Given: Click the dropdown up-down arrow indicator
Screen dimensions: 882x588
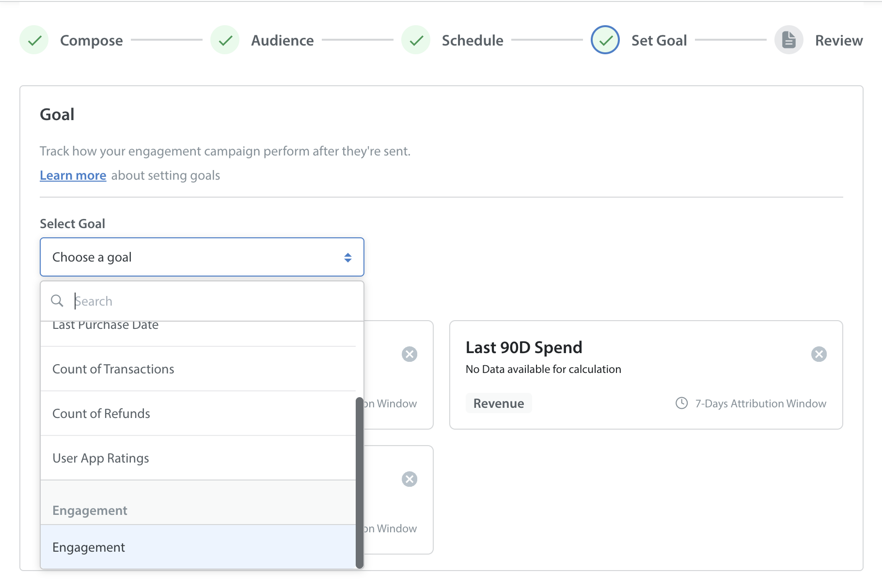Looking at the screenshot, I should click(x=348, y=257).
